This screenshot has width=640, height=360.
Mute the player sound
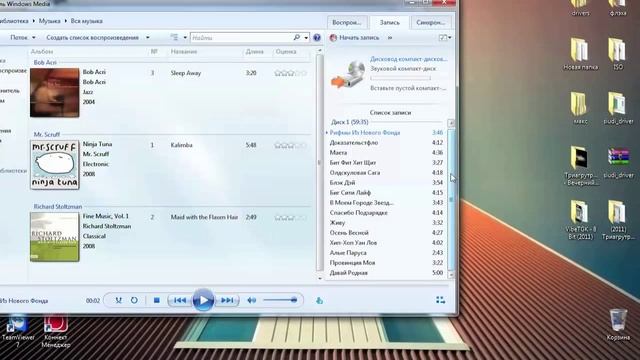coord(251,300)
